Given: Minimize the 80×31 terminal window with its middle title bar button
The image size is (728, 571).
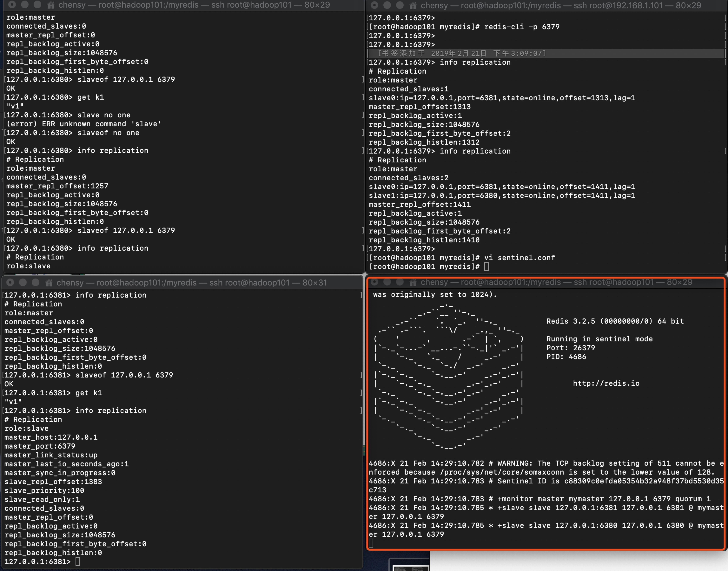Looking at the screenshot, I should pos(23,282).
